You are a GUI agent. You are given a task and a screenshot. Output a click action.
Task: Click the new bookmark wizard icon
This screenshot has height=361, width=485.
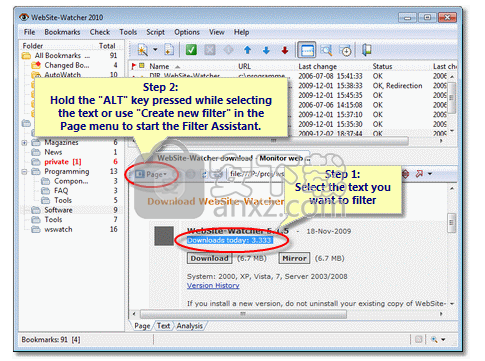(x=143, y=50)
